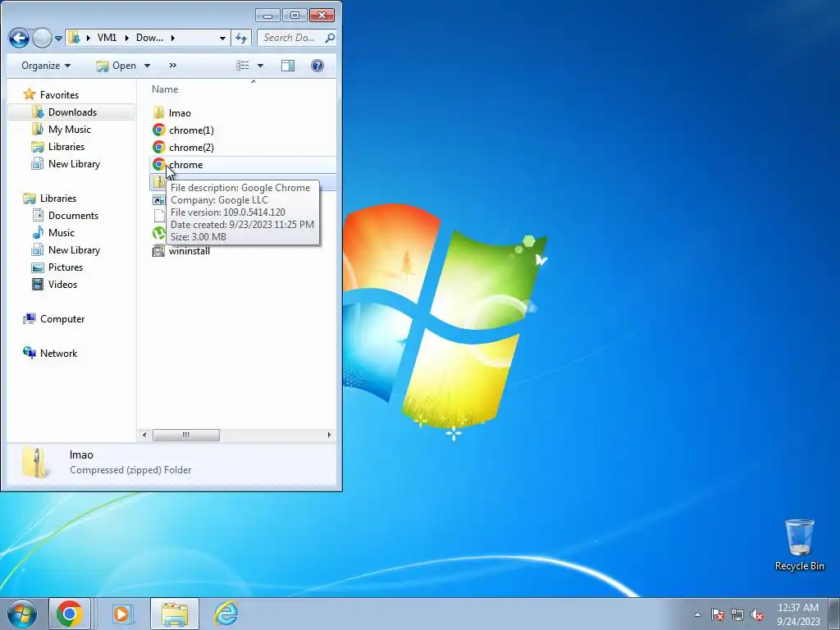840x630 pixels.
Task: Click the blue Help question icon
Action: click(317, 66)
